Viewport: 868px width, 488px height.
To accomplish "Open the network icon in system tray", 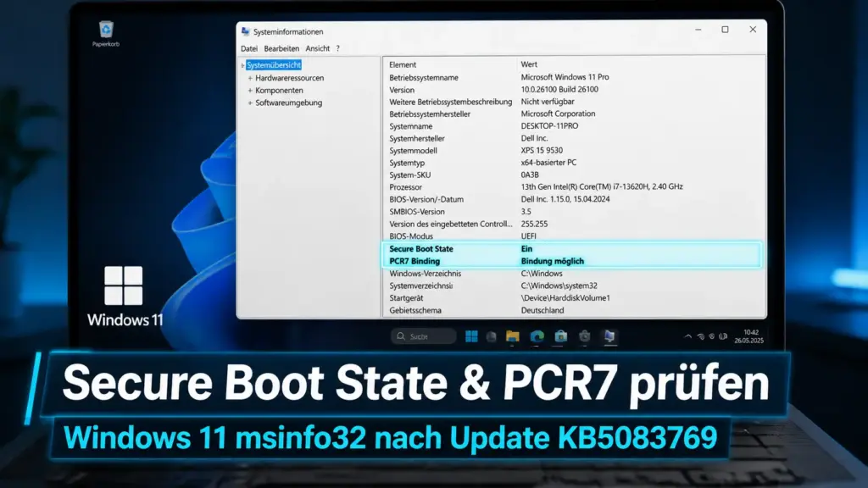I will [x=700, y=336].
